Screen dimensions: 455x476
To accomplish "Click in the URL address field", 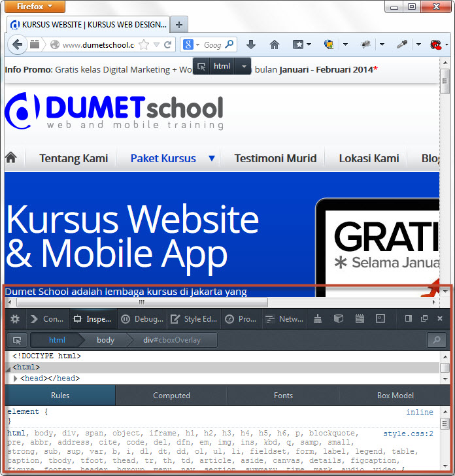I will [x=98, y=45].
